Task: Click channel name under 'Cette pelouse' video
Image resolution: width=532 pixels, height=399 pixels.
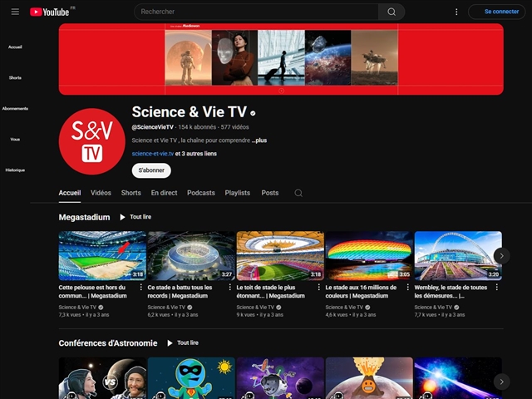Action: 77,307
